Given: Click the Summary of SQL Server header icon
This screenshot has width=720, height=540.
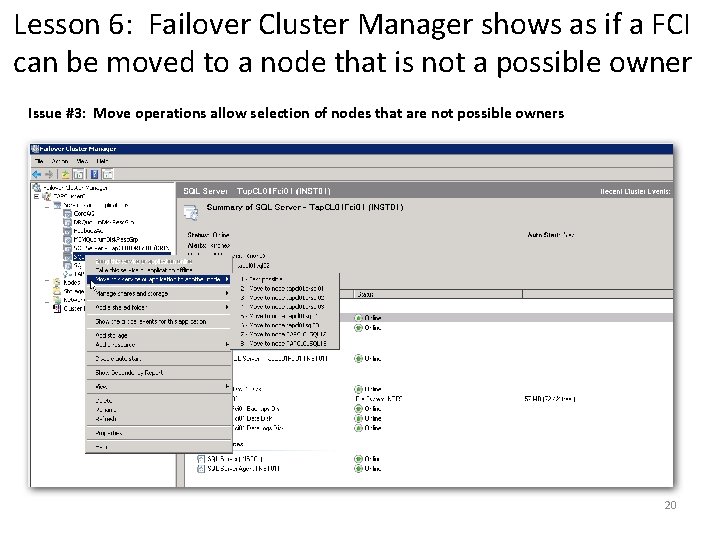Looking at the screenshot, I should pyautogui.click(x=191, y=213).
